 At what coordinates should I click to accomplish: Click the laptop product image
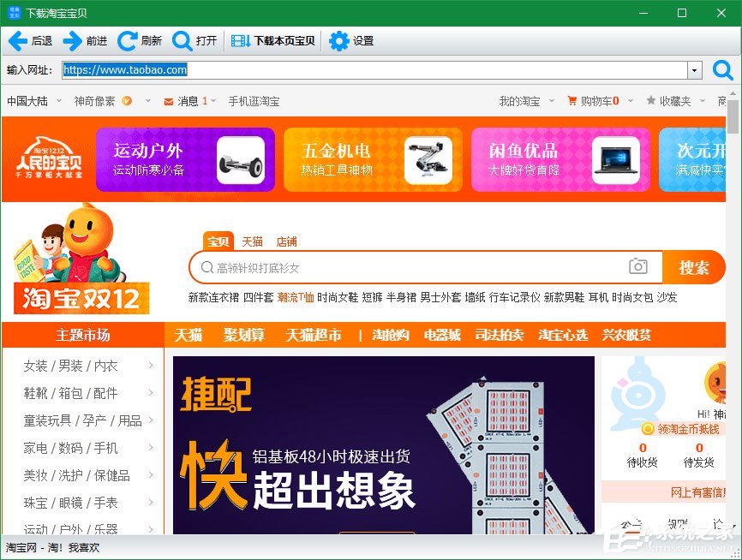click(x=616, y=160)
